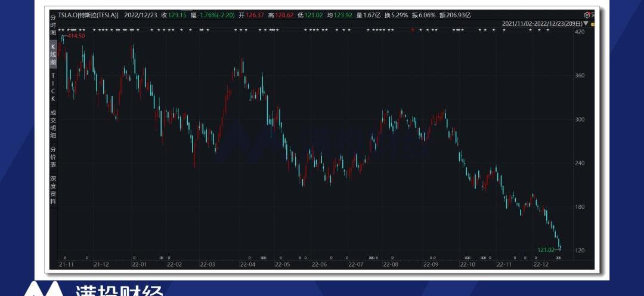Image resolution: width=644 pixels, height=296 pixels.
Task: Open chart settings gear icon
Action: point(587,15)
